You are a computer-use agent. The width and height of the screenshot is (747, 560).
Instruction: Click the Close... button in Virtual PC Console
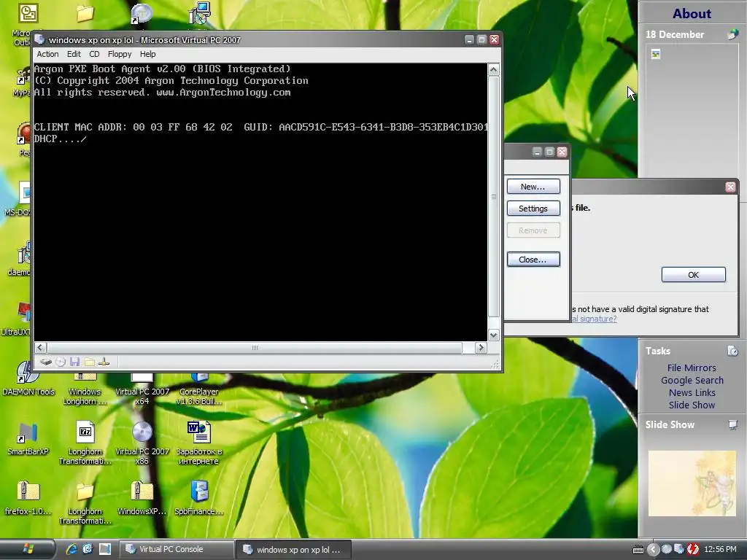pos(533,260)
